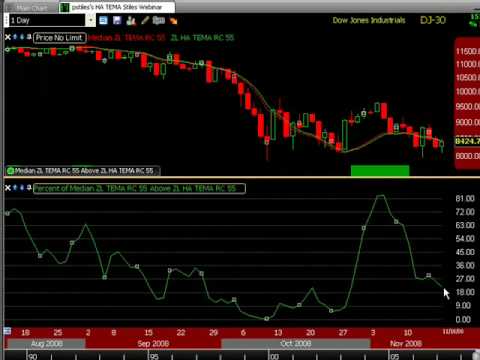This screenshot has height=360, width=480.
Task: Click Median ZL TEMA Above ZL HA rule label
Action: pos(84,171)
